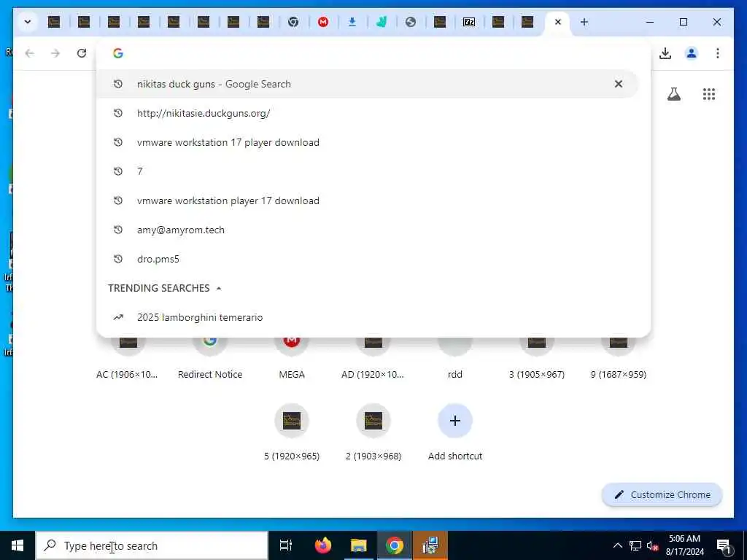Open the '2 (1903×968)' shortcut
Viewport: 747px width, 560px height.
tap(373, 432)
